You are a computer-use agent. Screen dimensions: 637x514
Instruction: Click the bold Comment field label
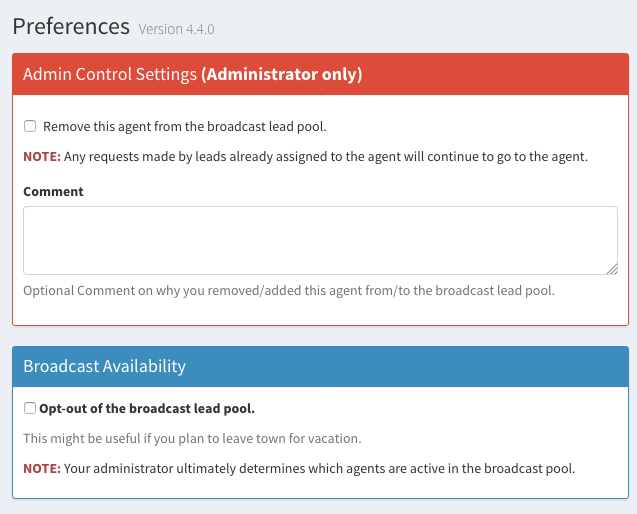pyautogui.click(x=53, y=191)
